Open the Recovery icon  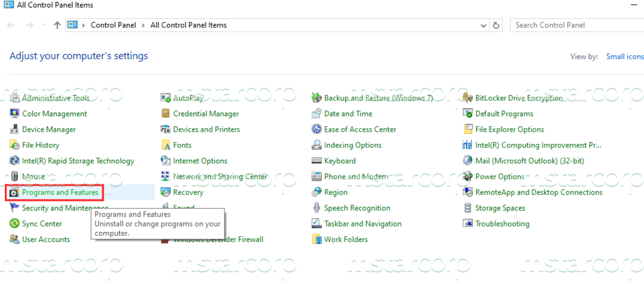(x=165, y=192)
